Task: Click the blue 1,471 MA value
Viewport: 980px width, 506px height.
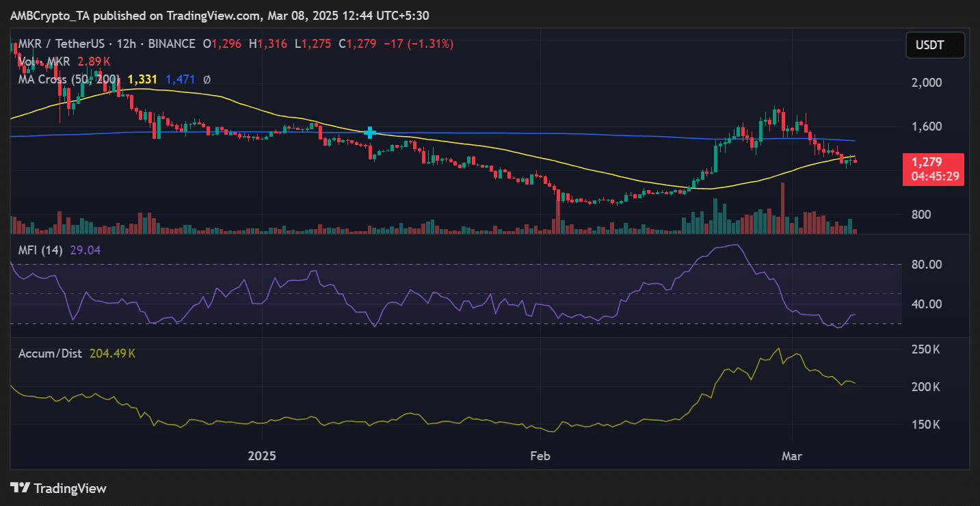Action: pos(180,79)
